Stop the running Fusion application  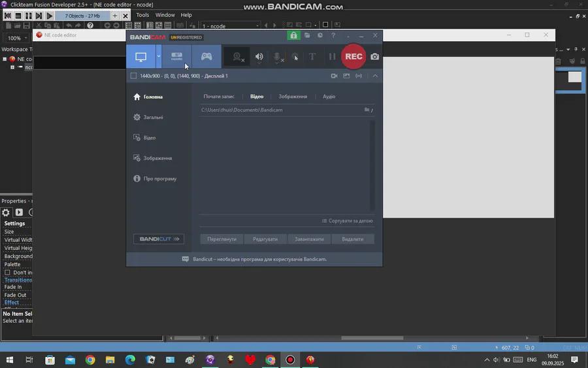pos(18,16)
